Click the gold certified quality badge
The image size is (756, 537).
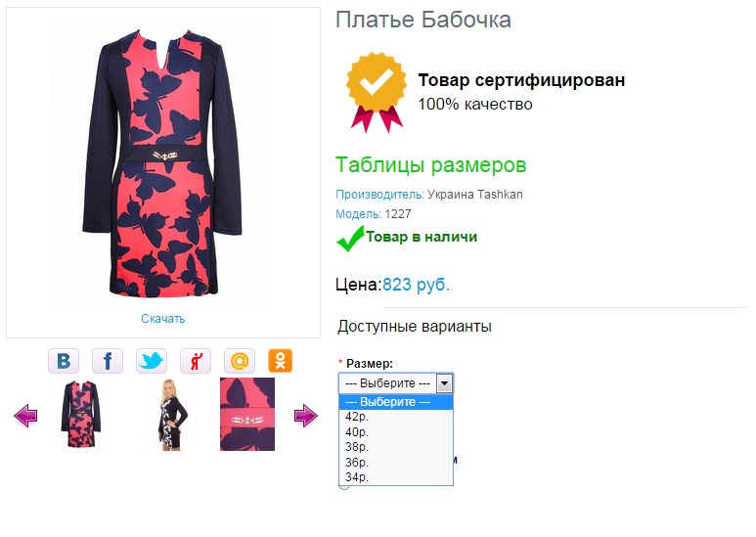[377, 92]
